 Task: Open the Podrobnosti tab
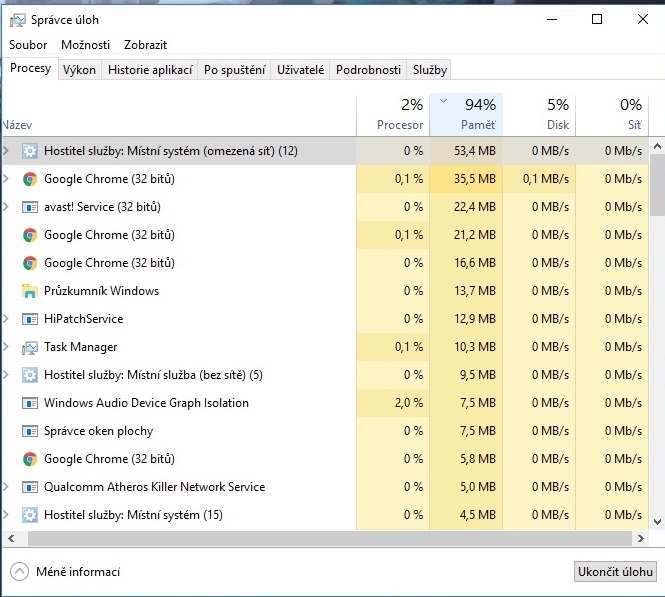tap(368, 70)
